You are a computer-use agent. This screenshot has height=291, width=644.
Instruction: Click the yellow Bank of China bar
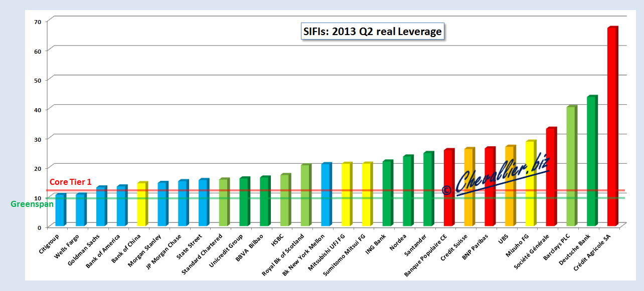(x=142, y=204)
